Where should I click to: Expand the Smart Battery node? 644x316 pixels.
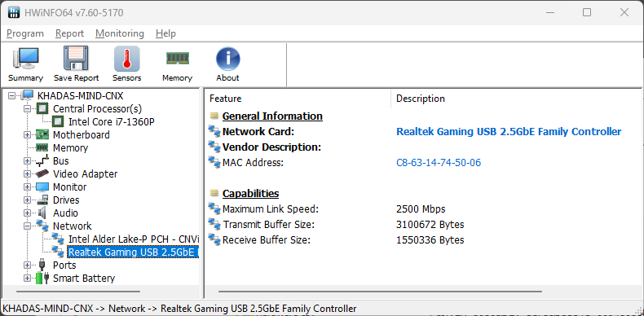pos(27,279)
